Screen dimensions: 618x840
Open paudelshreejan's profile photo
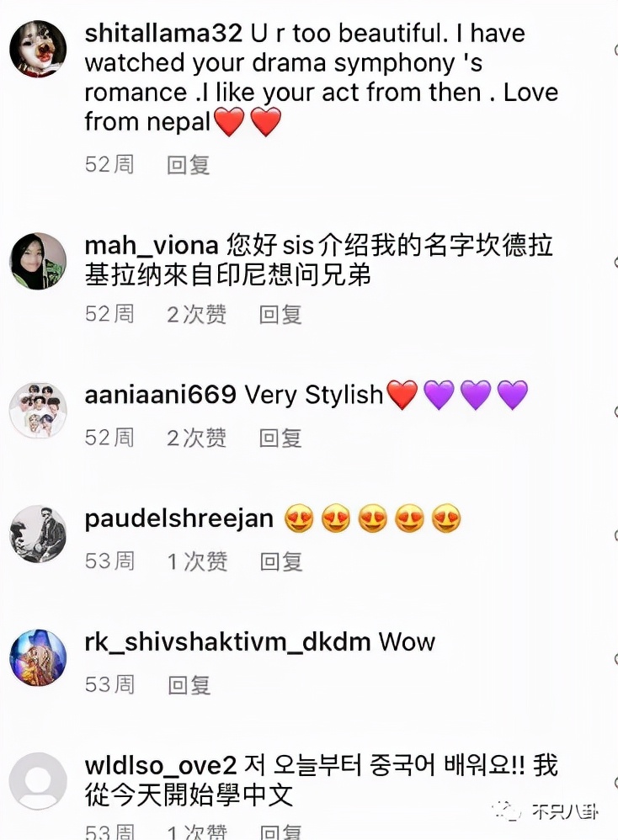pos(38,534)
